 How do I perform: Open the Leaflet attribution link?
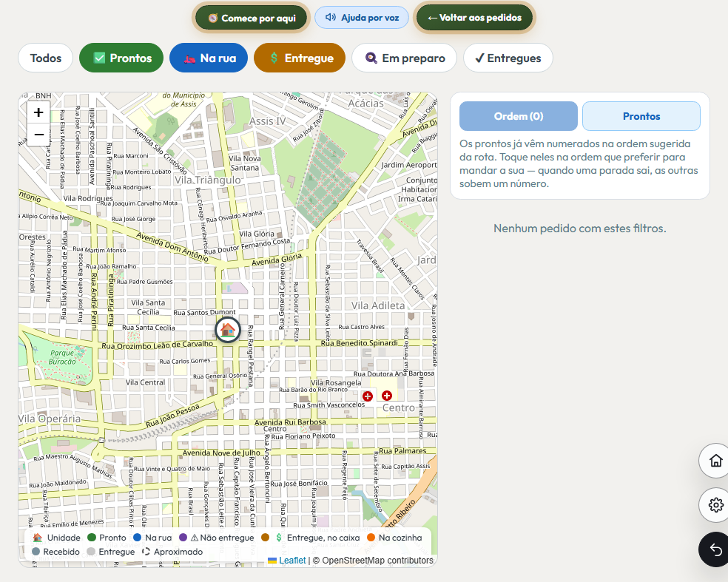(x=292, y=561)
